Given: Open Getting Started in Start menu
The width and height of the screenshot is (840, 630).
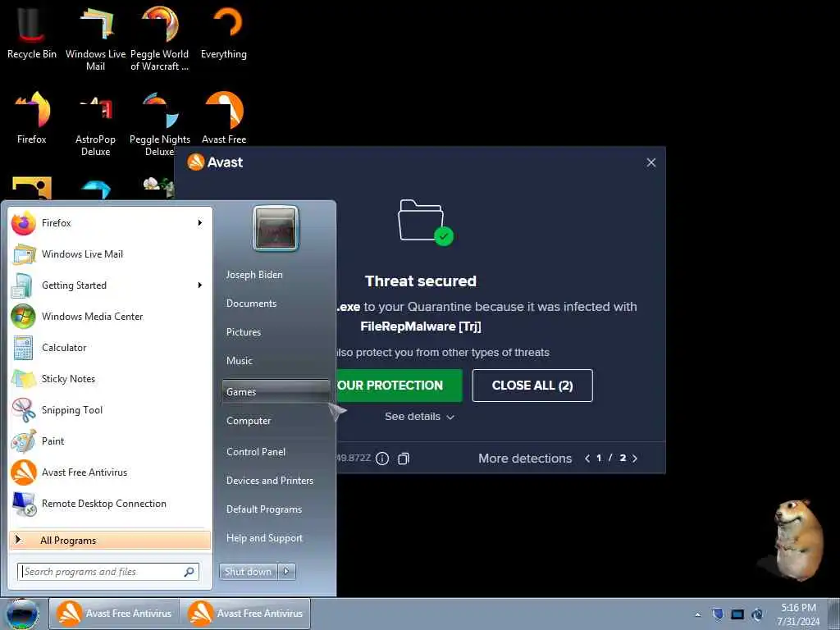Looking at the screenshot, I should point(111,285).
